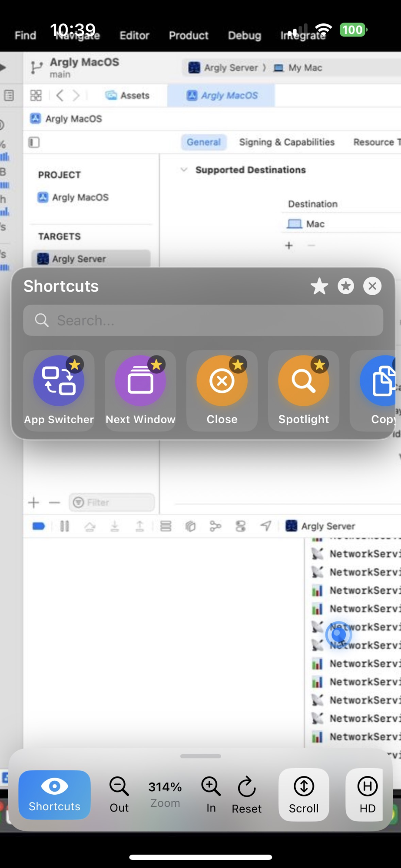Select the Argly MacOS editor tab
The height and width of the screenshot is (868, 401).
(222, 95)
